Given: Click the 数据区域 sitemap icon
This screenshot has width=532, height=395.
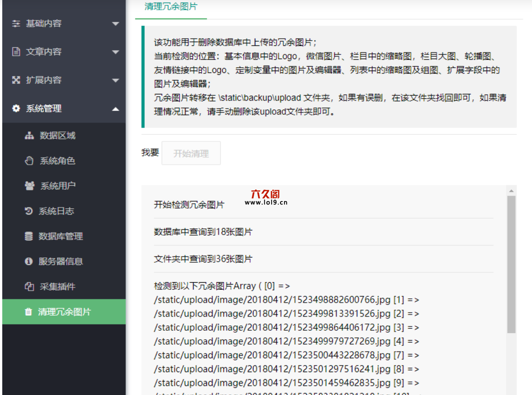Looking at the screenshot, I should (x=29, y=136).
